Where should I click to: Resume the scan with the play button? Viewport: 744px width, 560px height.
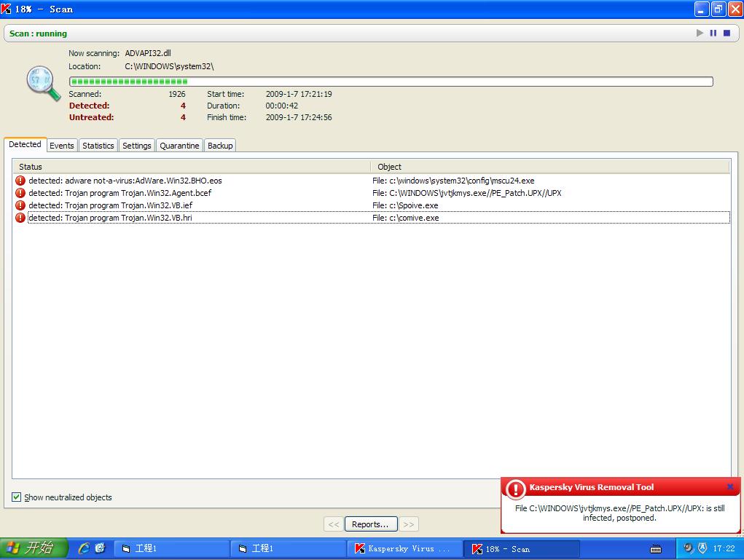700,33
